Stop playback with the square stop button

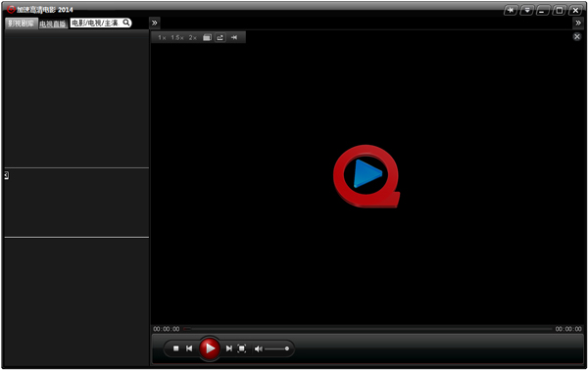pyautogui.click(x=175, y=348)
